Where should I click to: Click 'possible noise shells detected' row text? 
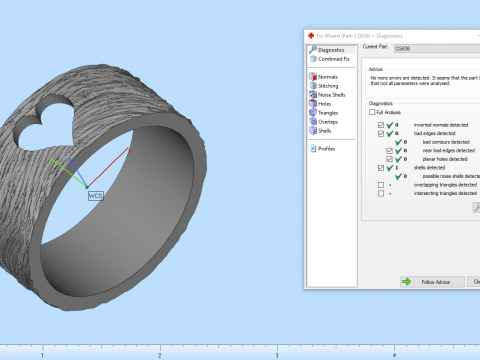(451, 176)
